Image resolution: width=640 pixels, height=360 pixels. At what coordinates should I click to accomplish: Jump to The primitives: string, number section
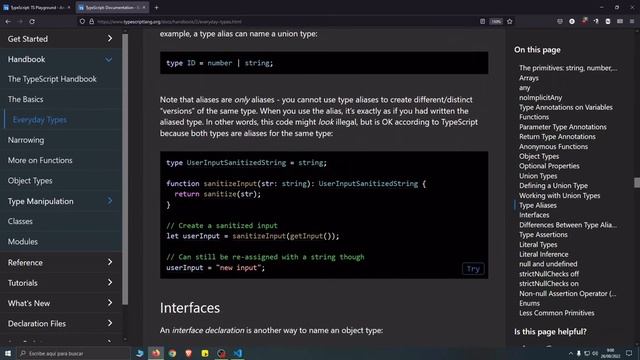click(x=568, y=68)
